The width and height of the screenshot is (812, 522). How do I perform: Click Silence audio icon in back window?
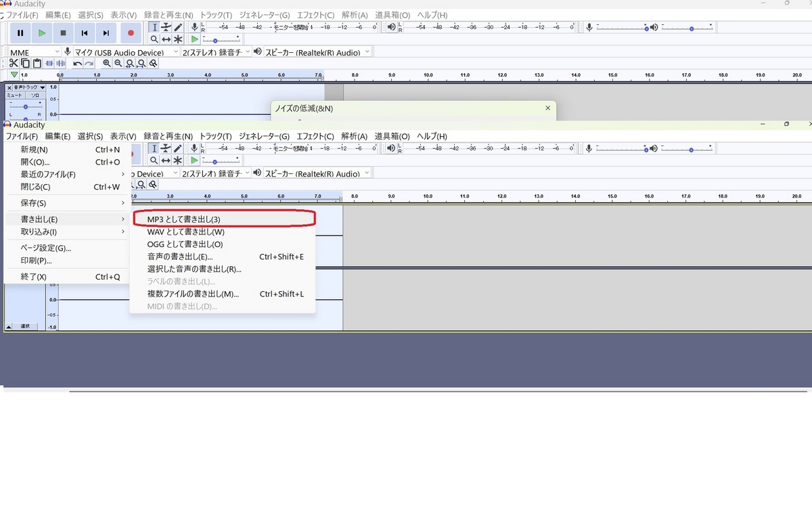[x=61, y=63]
